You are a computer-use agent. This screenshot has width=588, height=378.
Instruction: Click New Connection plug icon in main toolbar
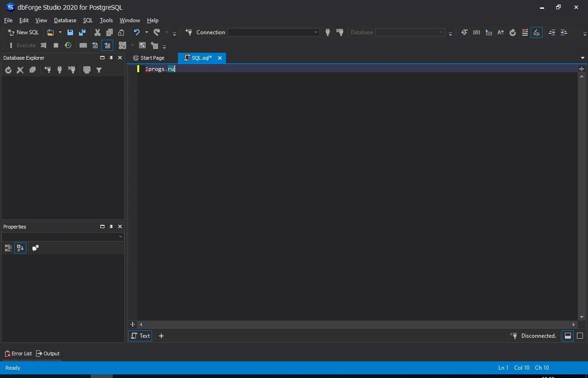[x=189, y=32]
